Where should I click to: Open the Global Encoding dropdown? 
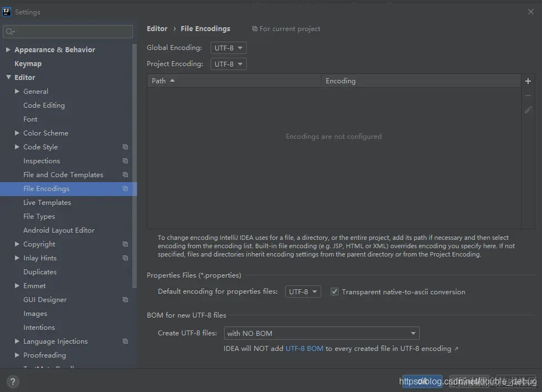click(228, 48)
